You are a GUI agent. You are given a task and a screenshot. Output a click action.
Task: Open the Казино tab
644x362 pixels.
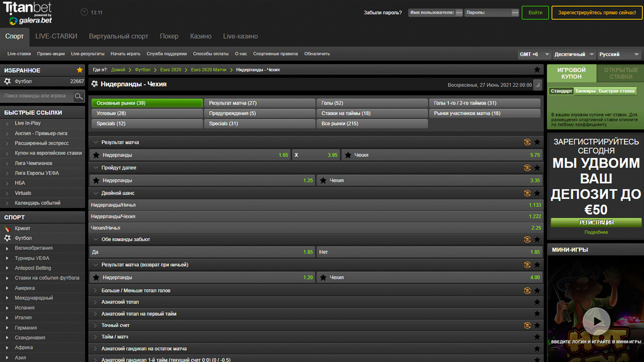pos(201,36)
